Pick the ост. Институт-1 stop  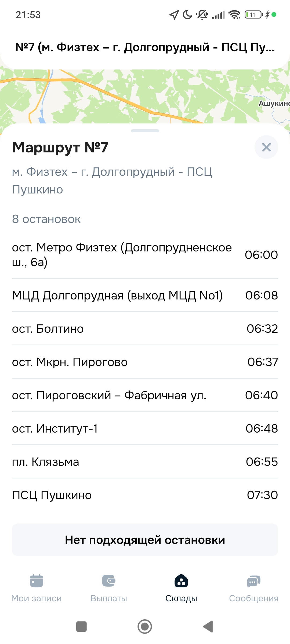[145, 429]
